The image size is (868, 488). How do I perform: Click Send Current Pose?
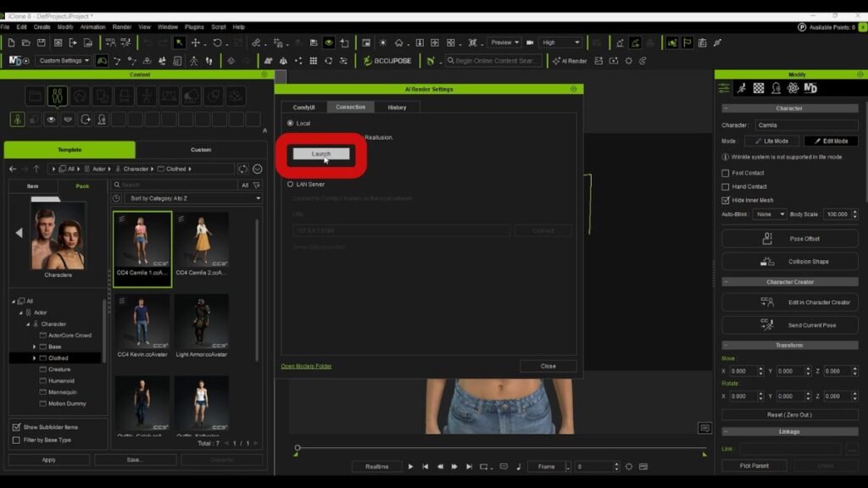tap(790, 325)
